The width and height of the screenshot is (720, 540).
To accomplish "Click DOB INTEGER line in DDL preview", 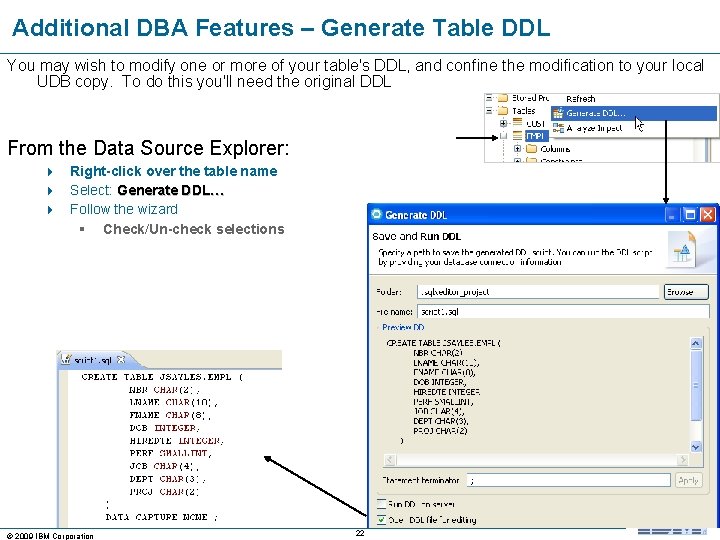I will coord(439,382).
